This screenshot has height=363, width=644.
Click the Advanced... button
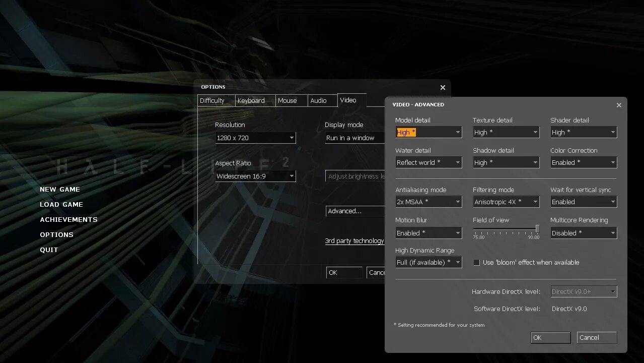point(355,211)
